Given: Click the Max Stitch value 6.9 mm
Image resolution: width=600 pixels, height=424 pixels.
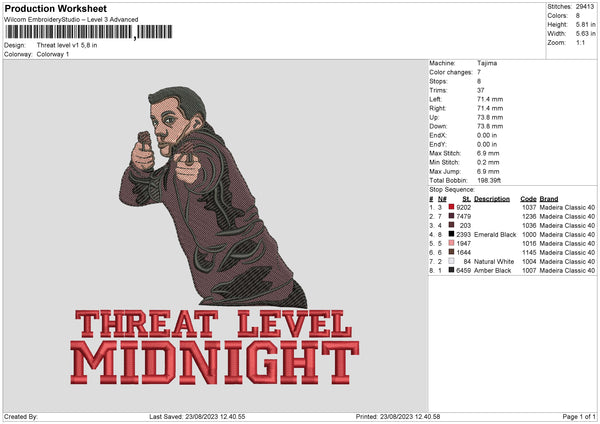Looking at the screenshot, I should pyautogui.click(x=488, y=153).
